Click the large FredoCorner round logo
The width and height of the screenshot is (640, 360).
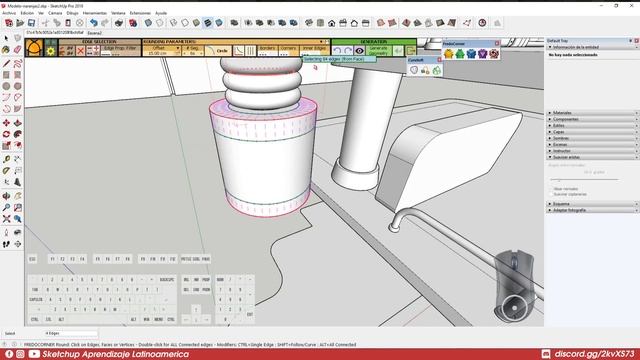[34, 47]
